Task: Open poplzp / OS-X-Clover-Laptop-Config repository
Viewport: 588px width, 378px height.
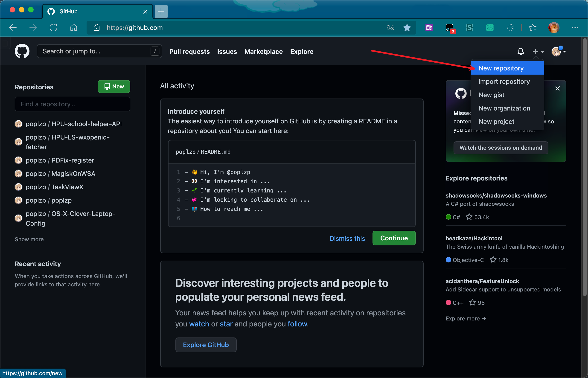Action: [70, 218]
